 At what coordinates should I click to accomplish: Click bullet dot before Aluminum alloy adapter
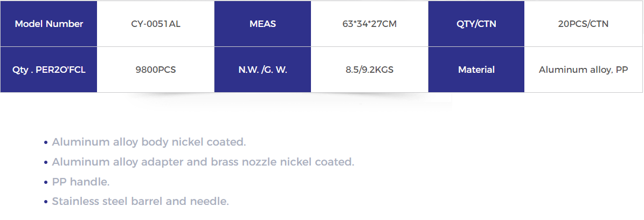pyautogui.click(x=46, y=162)
